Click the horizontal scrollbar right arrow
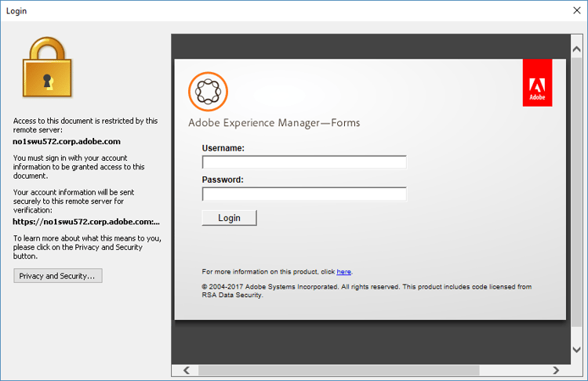Screen dimensions: 588x381 click(556, 370)
